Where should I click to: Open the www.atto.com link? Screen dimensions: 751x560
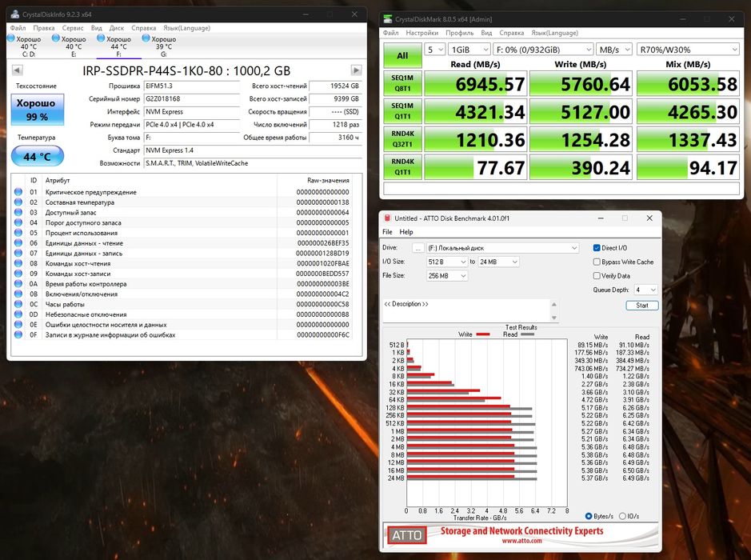tap(521, 541)
